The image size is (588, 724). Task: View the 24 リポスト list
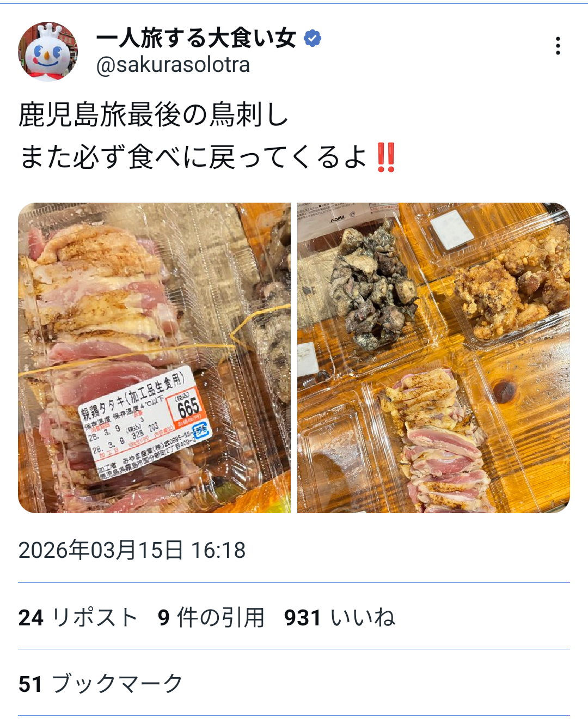[78, 617]
